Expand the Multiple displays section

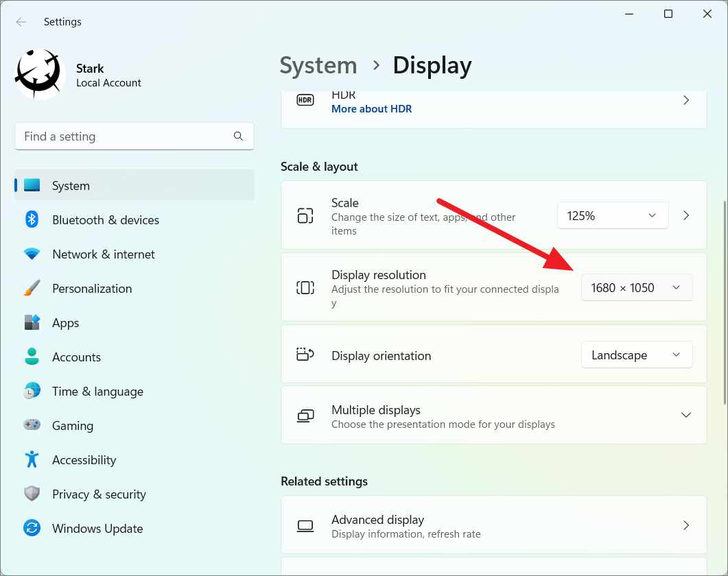tap(685, 415)
